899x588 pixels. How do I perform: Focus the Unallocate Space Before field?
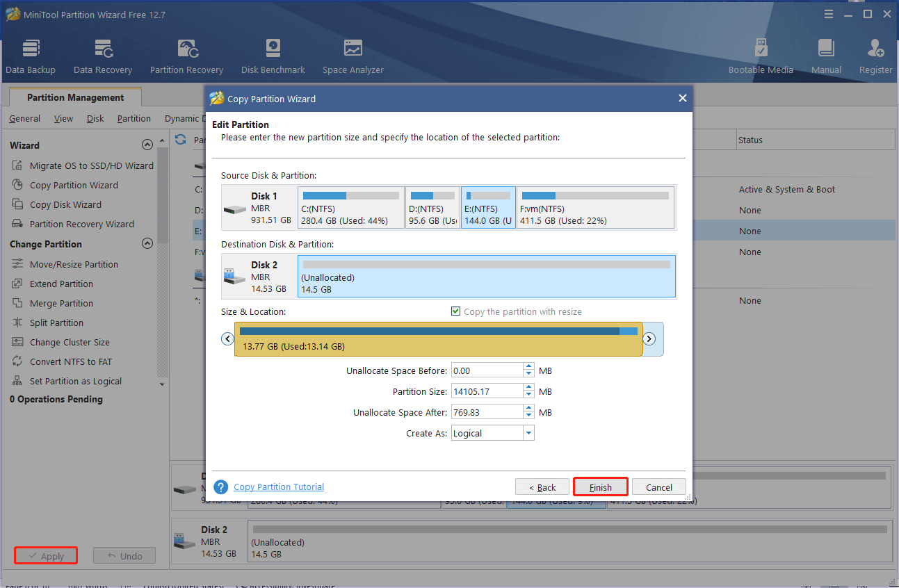tap(487, 370)
